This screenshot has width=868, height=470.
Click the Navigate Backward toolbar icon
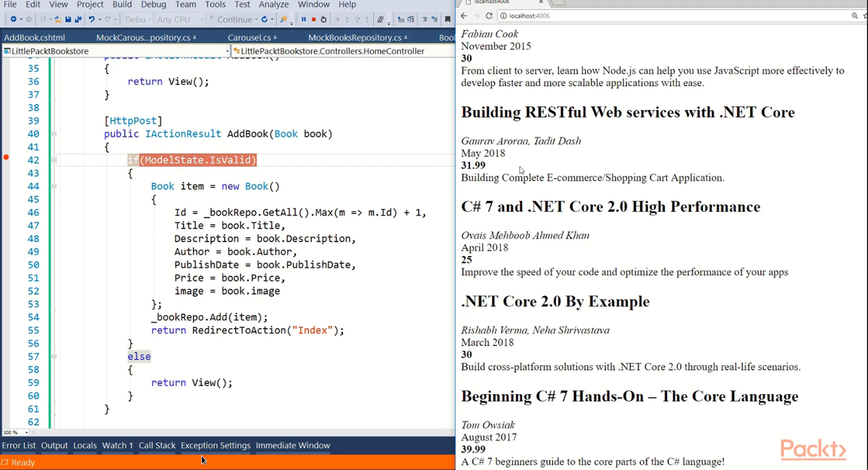point(14,20)
